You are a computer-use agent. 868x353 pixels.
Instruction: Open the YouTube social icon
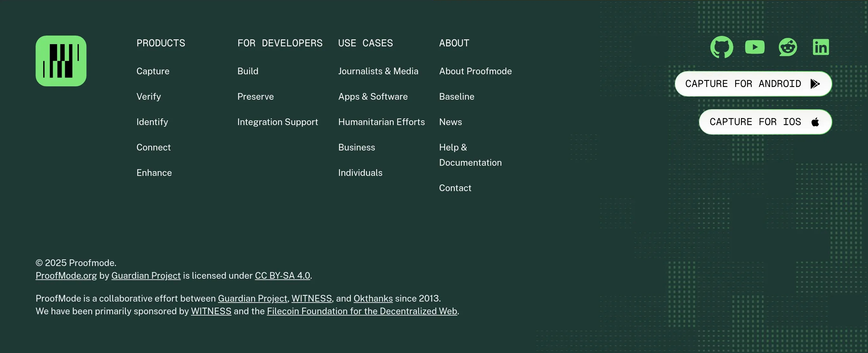click(755, 47)
